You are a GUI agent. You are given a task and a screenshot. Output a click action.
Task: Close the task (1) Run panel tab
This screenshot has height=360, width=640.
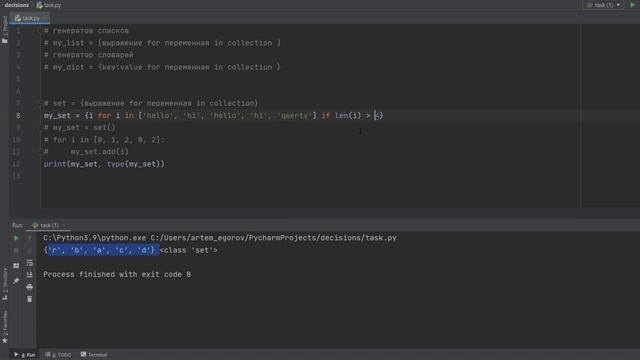click(64, 225)
